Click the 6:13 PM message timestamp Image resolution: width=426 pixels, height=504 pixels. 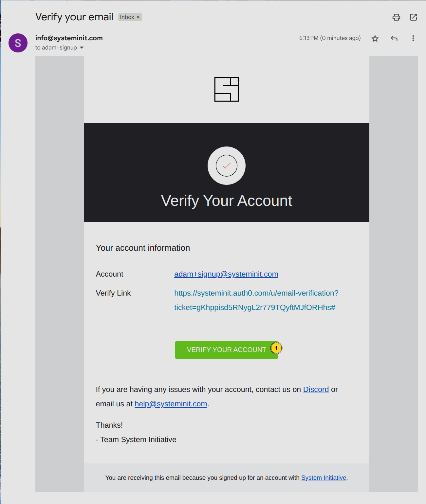point(330,38)
